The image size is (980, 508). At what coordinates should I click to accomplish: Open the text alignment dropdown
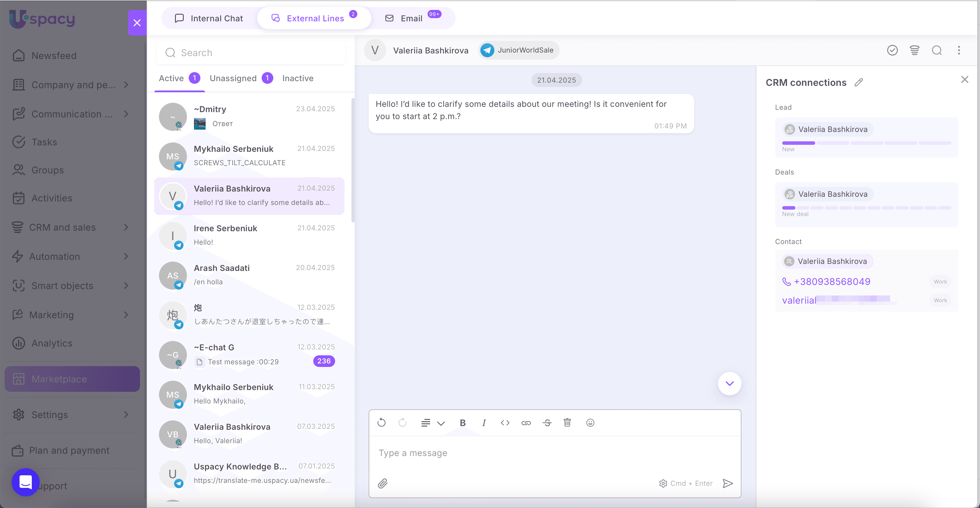click(433, 423)
